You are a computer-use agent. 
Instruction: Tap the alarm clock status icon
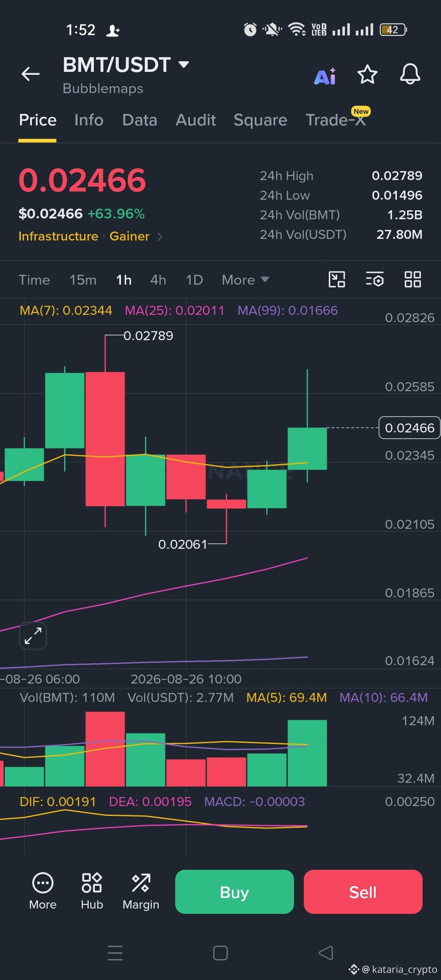[250, 29]
